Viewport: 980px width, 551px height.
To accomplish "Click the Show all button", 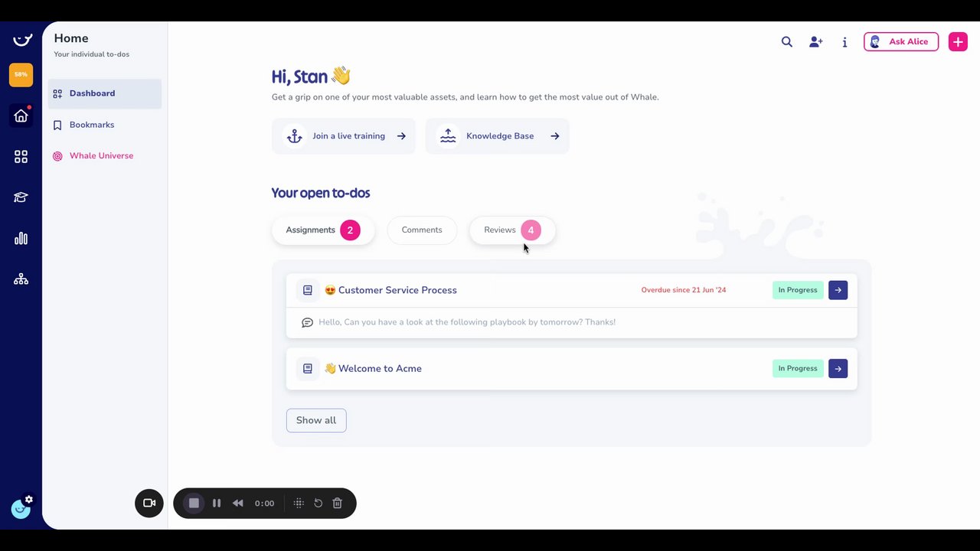I will 316,420.
